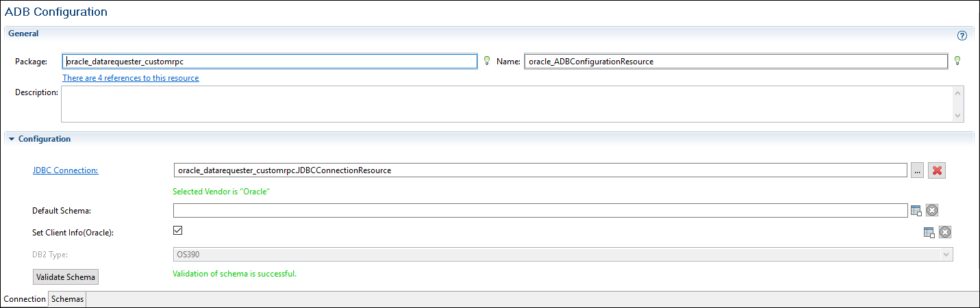Switch to the Schemas tab
The width and height of the screenshot is (980, 308).
coord(67,299)
